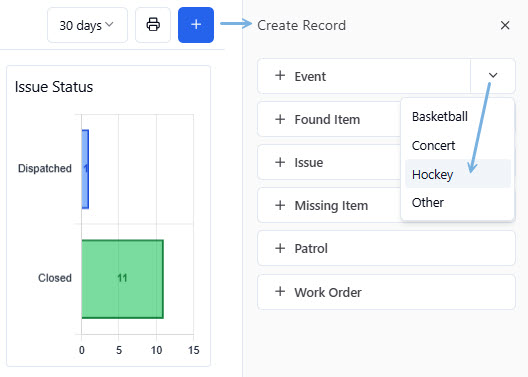This screenshot has width=528, height=377.
Task: Click the plus icon beside Event
Action: pyautogui.click(x=280, y=75)
